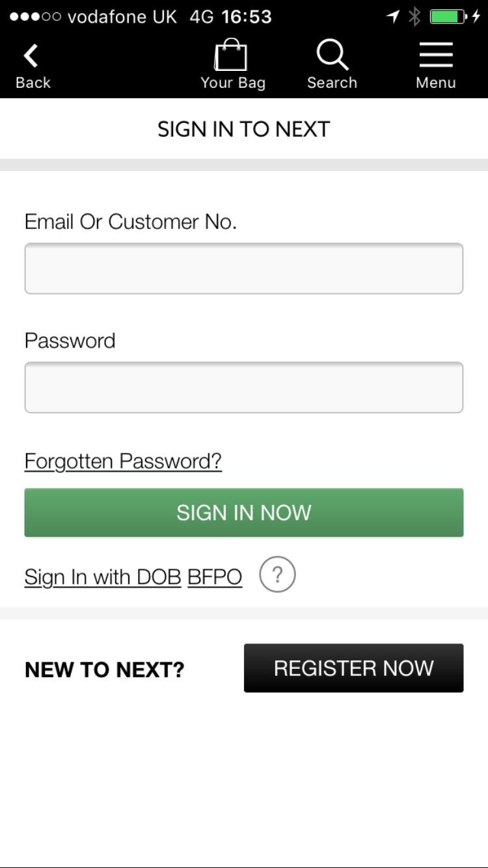
Task: Tap the Bluetooth icon in status bar
Action: (x=414, y=17)
